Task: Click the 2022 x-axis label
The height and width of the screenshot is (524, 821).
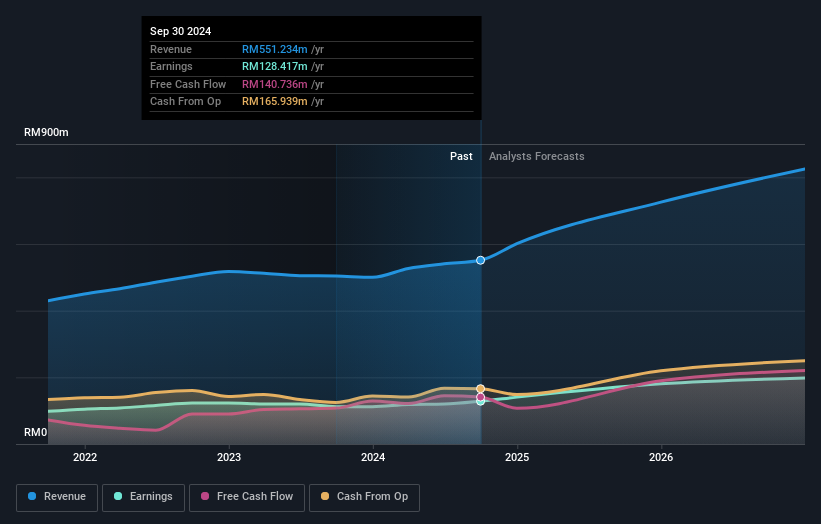Action: 85,457
